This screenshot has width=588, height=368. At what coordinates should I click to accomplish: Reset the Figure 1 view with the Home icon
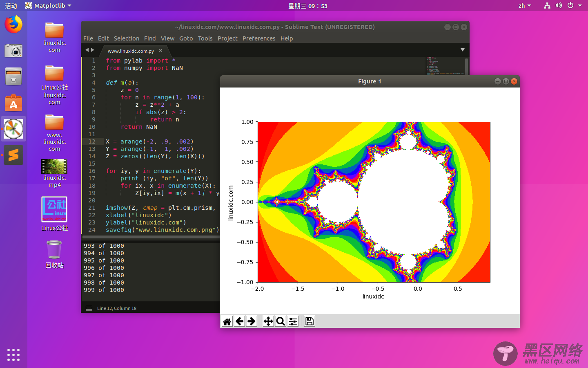227,321
